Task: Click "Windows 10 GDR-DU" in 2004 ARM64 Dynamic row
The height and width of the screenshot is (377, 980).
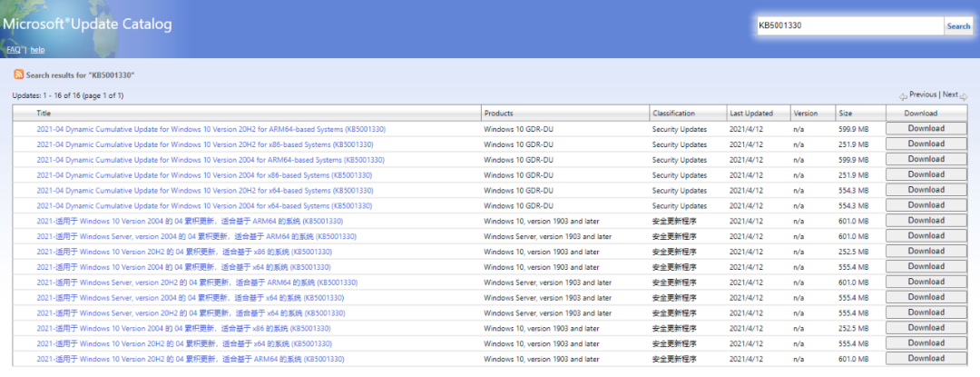Action: [519, 159]
